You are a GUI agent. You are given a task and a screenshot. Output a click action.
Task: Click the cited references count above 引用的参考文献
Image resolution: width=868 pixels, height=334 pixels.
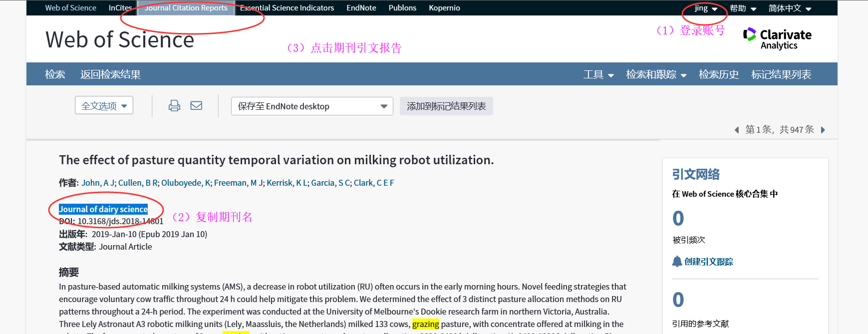point(678,300)
